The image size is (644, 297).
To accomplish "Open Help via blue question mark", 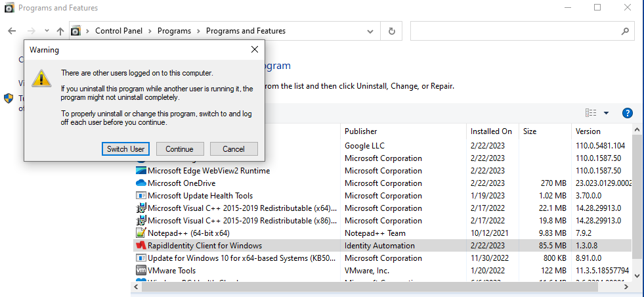I will tap(627, 113).
